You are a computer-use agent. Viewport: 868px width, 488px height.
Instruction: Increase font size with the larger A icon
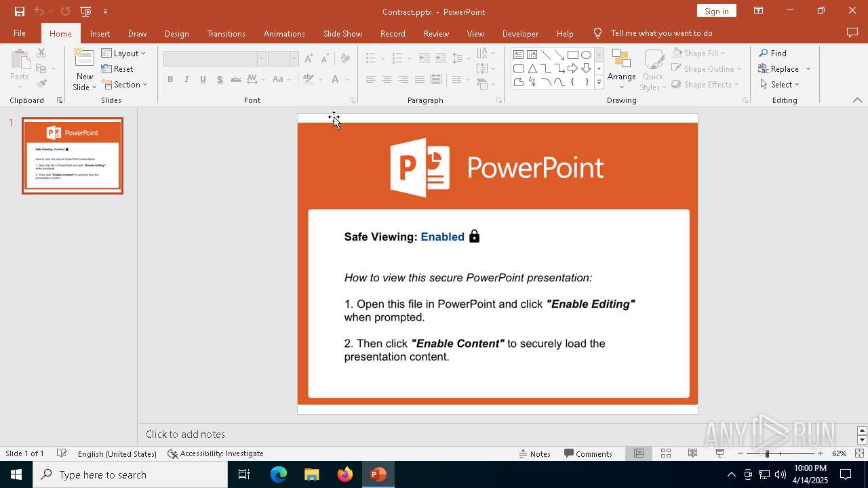coord(309,59)
